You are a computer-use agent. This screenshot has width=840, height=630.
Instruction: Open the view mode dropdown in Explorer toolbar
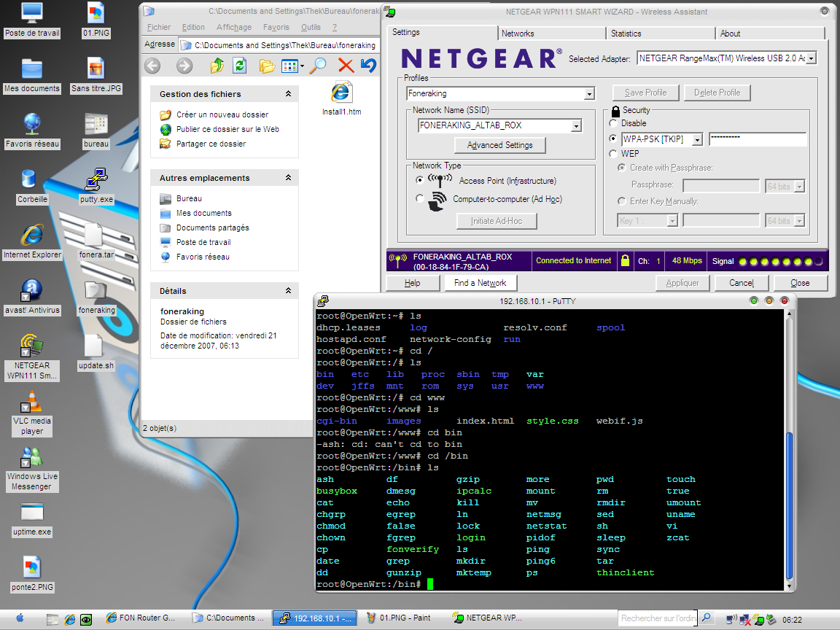(x=302, y=66)
